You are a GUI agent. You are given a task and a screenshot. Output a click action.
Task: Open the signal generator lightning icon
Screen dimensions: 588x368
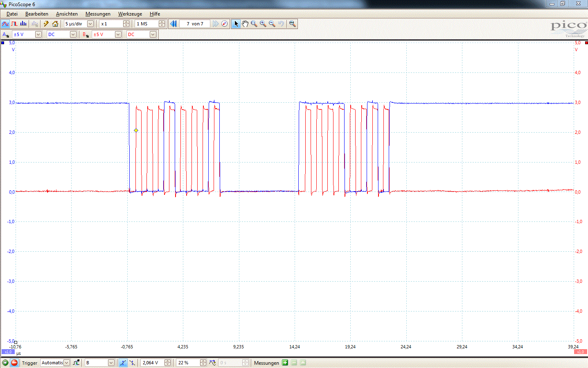coord(46,24)
